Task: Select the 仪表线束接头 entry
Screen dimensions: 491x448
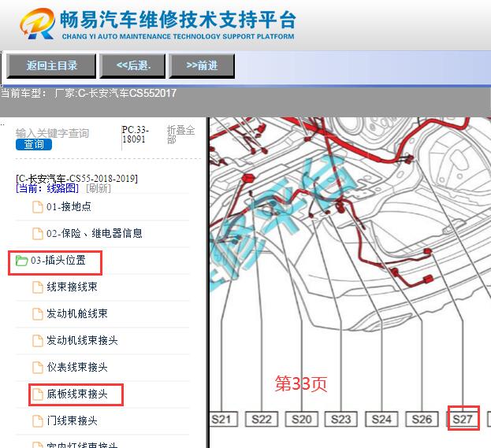Action: click(77, 367)
